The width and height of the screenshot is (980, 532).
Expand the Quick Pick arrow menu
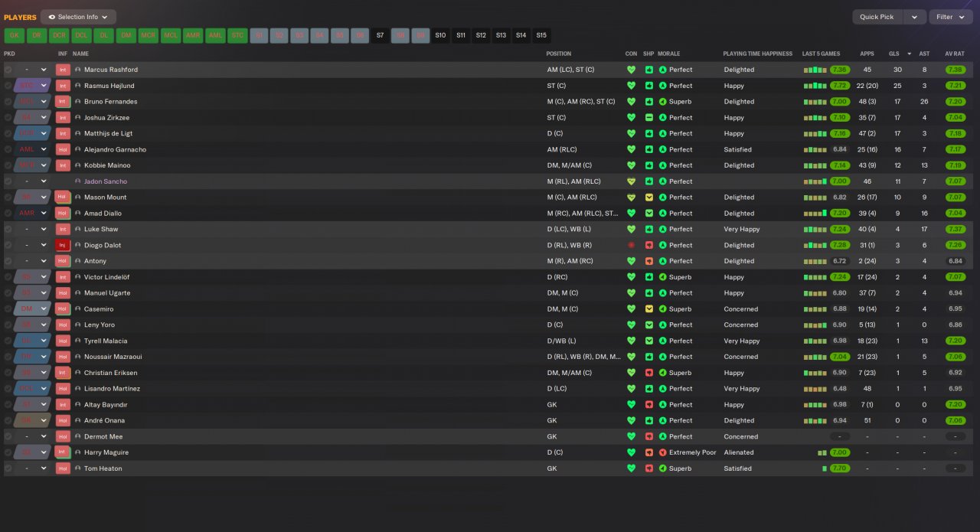[914, 17]
